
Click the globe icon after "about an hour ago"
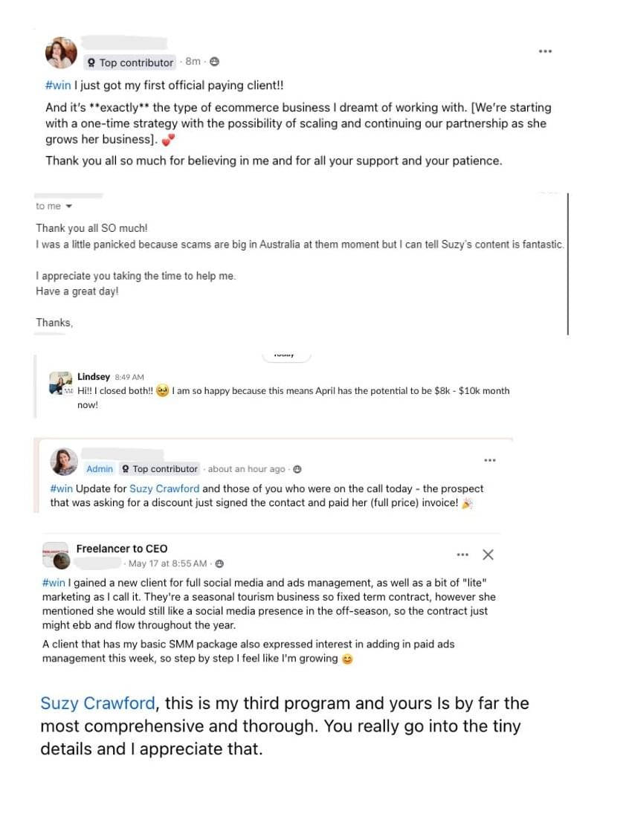(297, 469)
